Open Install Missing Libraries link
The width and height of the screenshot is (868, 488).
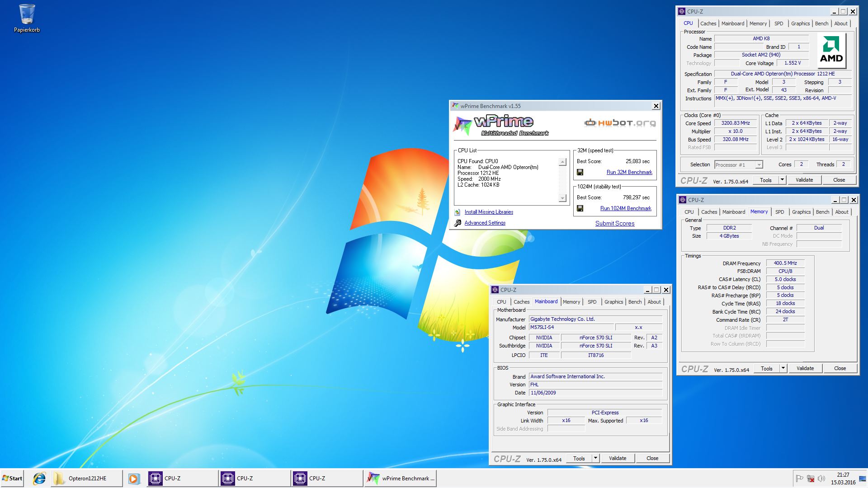[489, 212]
